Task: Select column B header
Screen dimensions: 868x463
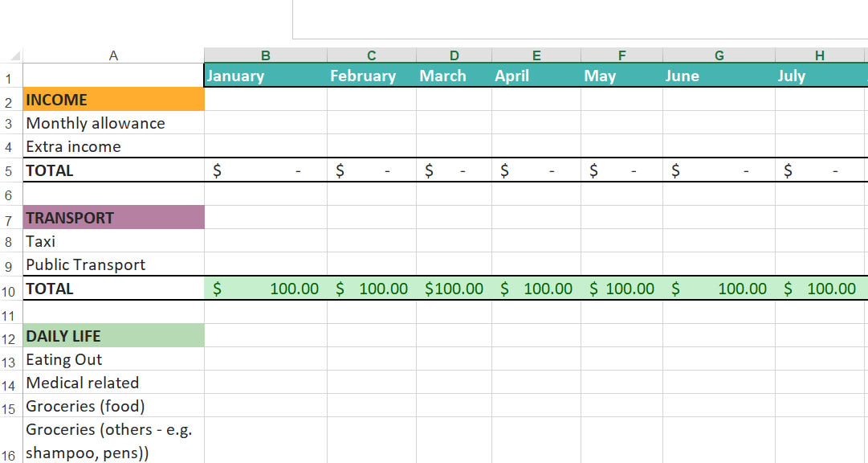Action: (266, 55)
